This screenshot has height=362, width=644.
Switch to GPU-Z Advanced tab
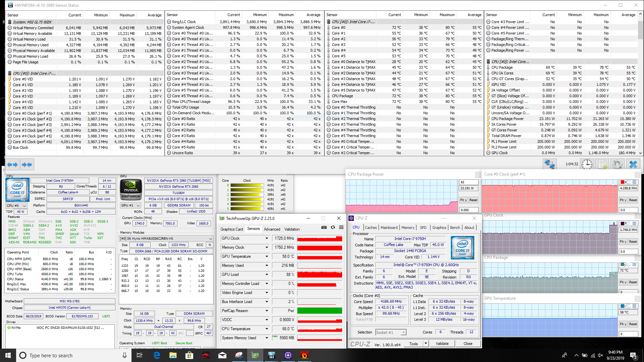pyautogui.click(x=272, y=229)
